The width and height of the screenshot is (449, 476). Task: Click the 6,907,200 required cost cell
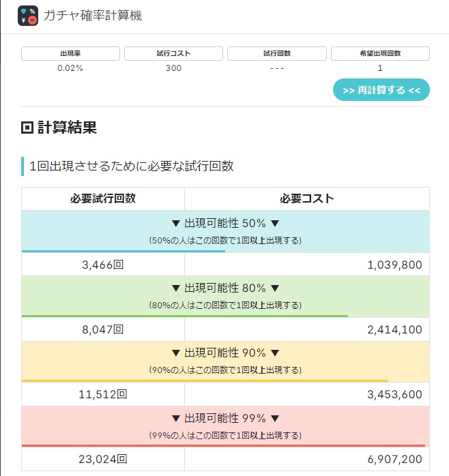coord(307,460)
